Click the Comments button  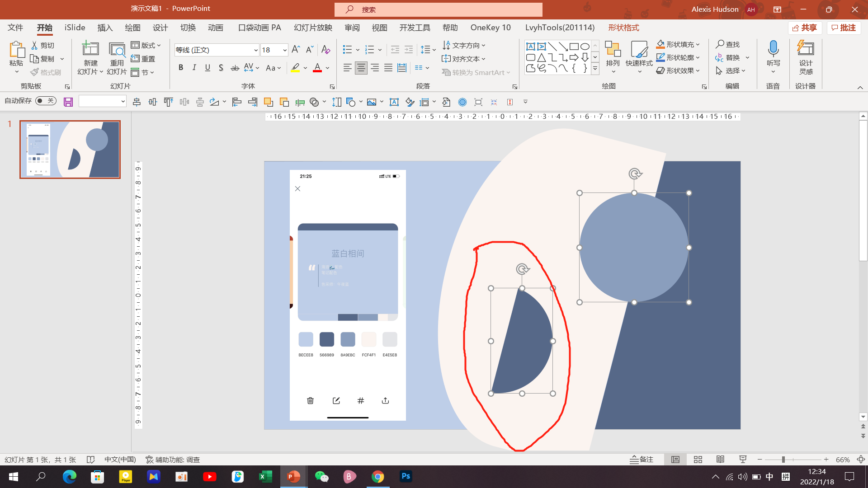[844, 28]
